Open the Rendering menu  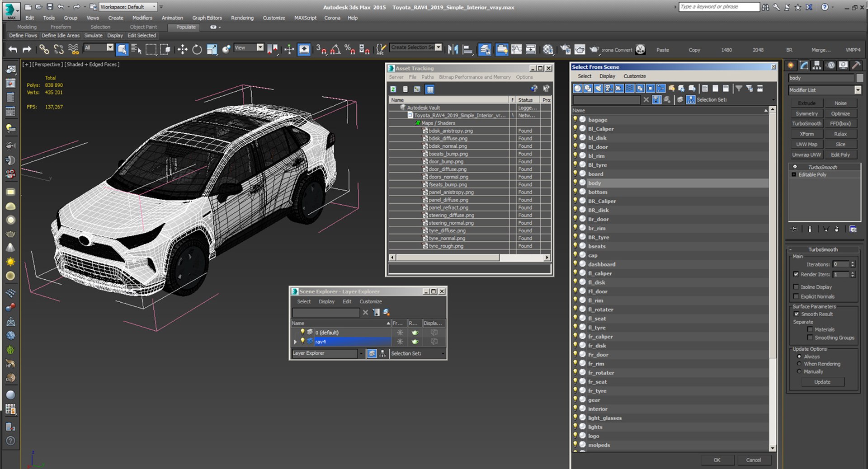242,18
